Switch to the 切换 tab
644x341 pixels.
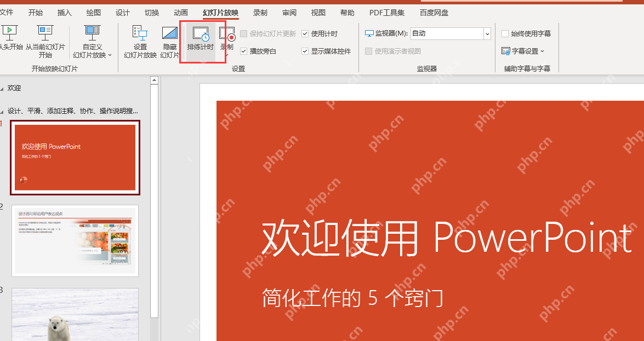[152, 13]
